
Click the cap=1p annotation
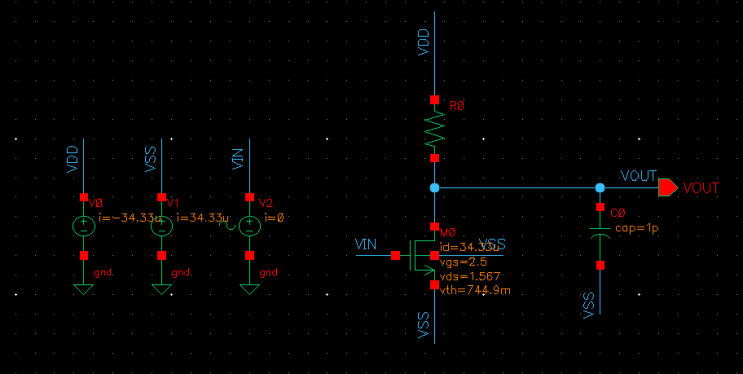click(x=637, y=228)
